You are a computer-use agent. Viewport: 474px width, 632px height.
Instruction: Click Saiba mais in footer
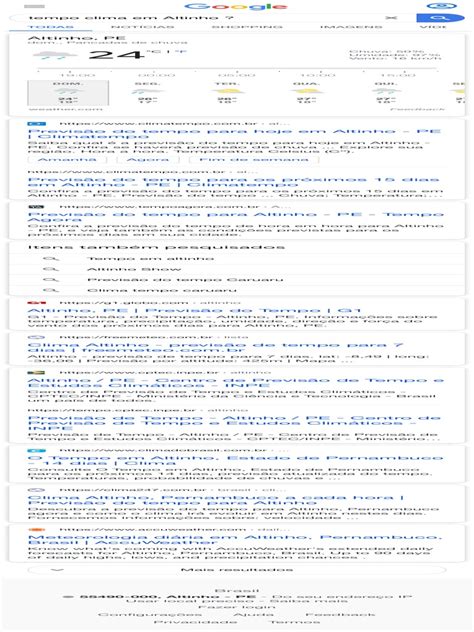(308, 601)
